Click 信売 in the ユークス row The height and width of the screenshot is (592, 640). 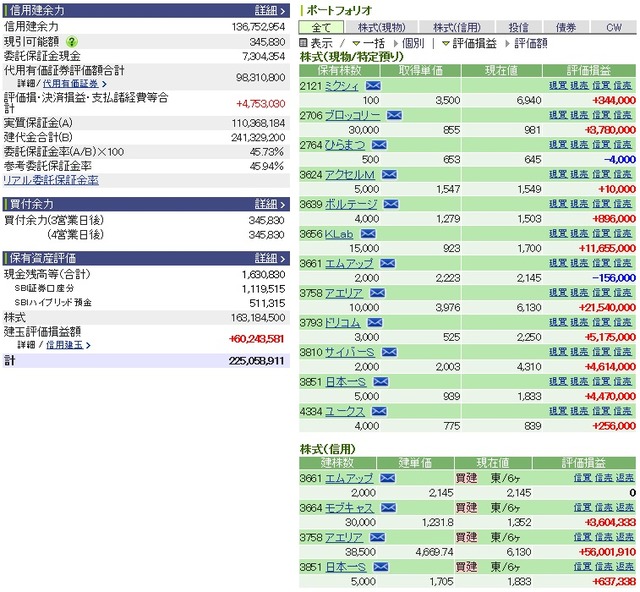pos(622,411)
